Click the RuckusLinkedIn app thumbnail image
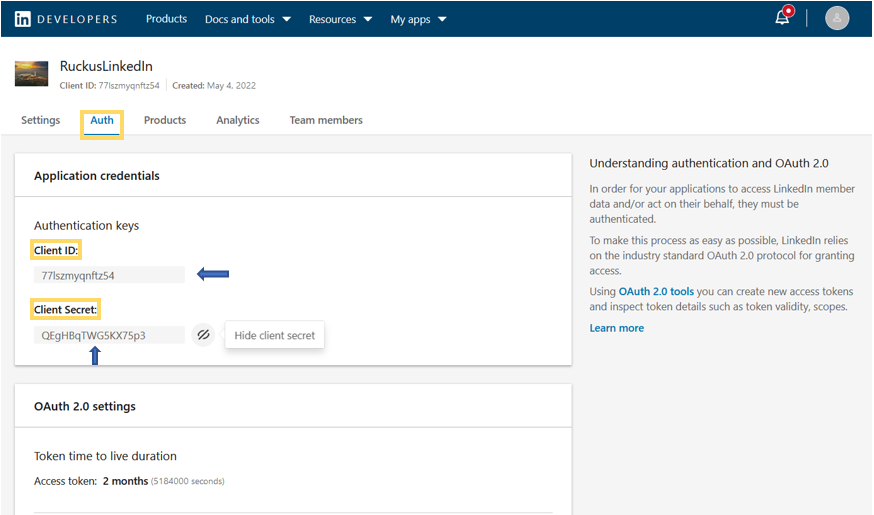Screen dimensions: 874x515 31,74
